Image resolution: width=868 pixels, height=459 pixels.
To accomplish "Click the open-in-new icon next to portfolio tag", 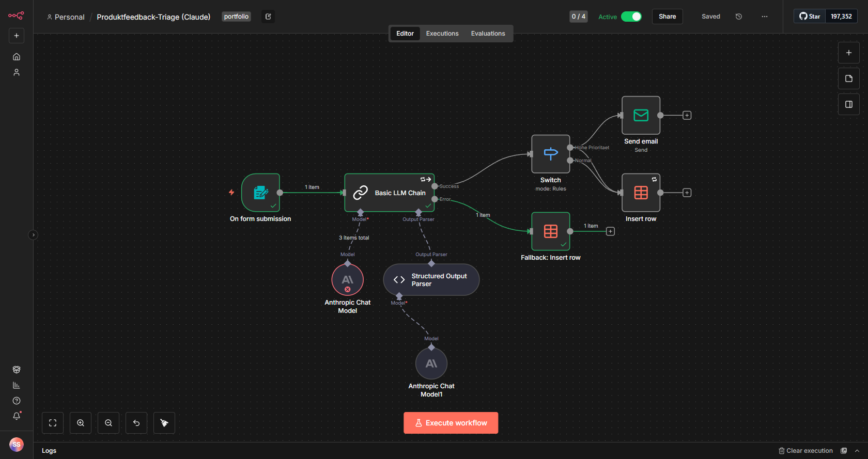I will (x=268, y=17).
